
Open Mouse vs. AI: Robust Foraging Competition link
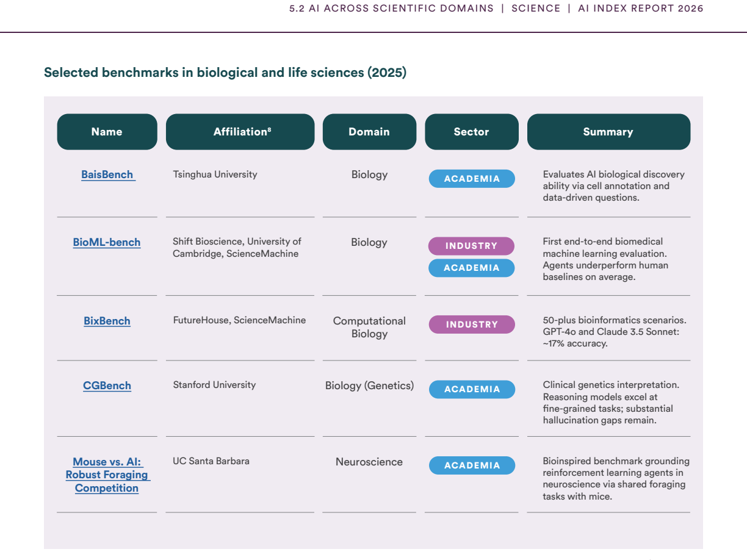pos(107,475)
